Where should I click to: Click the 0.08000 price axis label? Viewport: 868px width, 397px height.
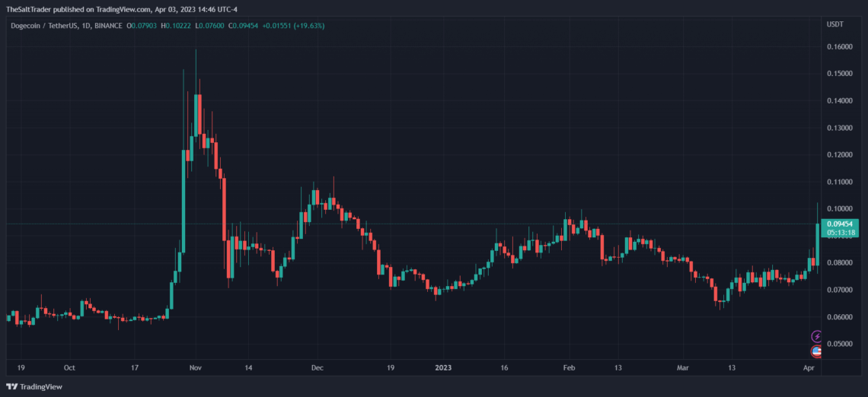tap(839, 262)
